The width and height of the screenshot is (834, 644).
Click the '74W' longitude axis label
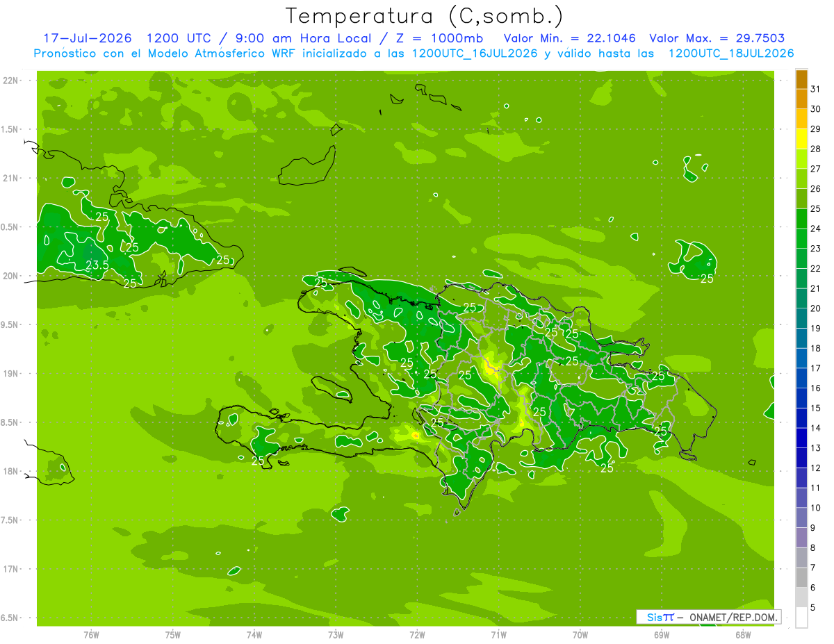(x=254, y=634)
